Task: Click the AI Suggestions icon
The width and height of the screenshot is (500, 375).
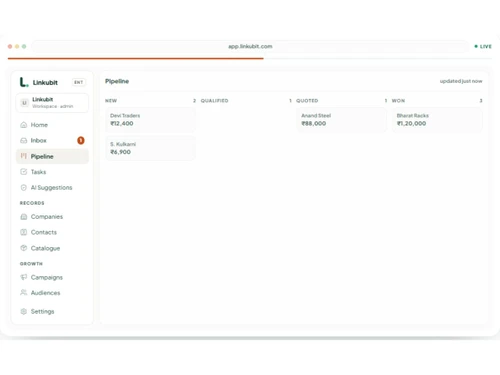Action: point(24,188)
